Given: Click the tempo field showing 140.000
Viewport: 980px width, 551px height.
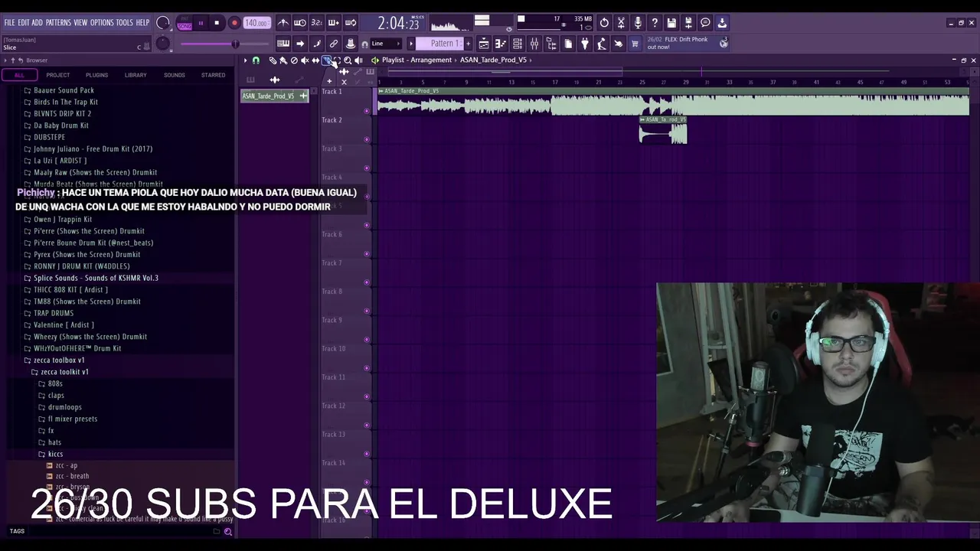Looking at the screenshot, I should [257, 23].
